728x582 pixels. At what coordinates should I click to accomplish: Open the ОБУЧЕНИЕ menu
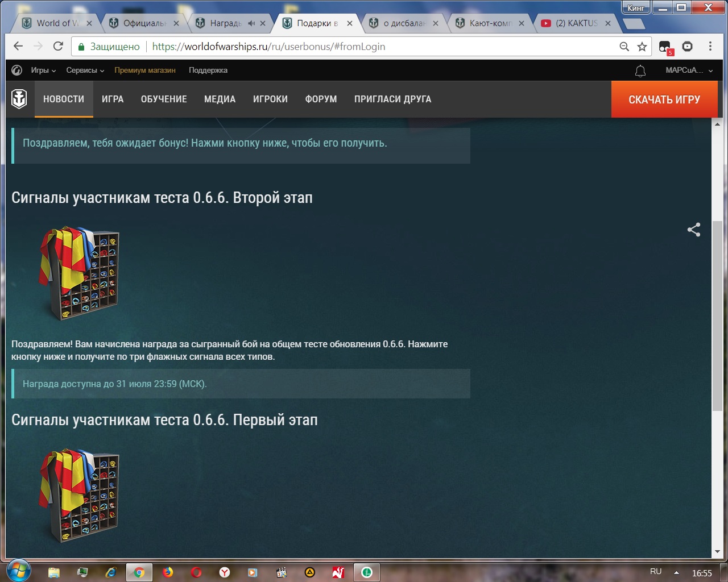click(164, 99)
